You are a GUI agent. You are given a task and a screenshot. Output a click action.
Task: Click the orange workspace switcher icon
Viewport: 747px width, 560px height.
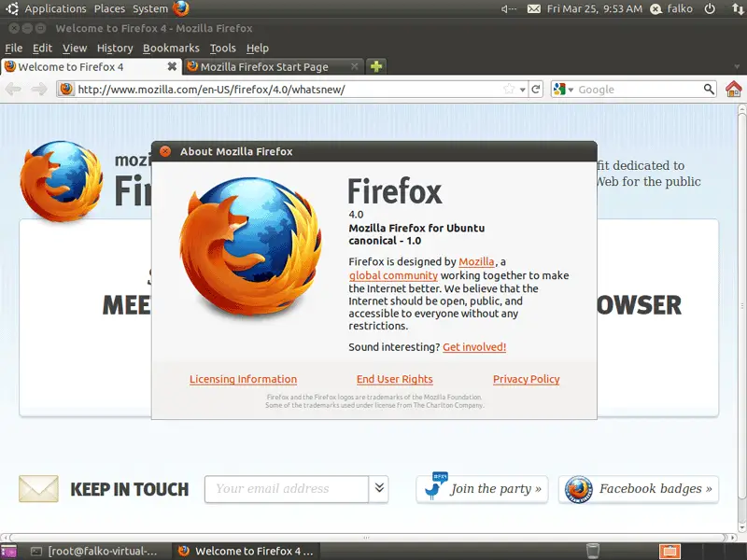[x=669, y=552]
